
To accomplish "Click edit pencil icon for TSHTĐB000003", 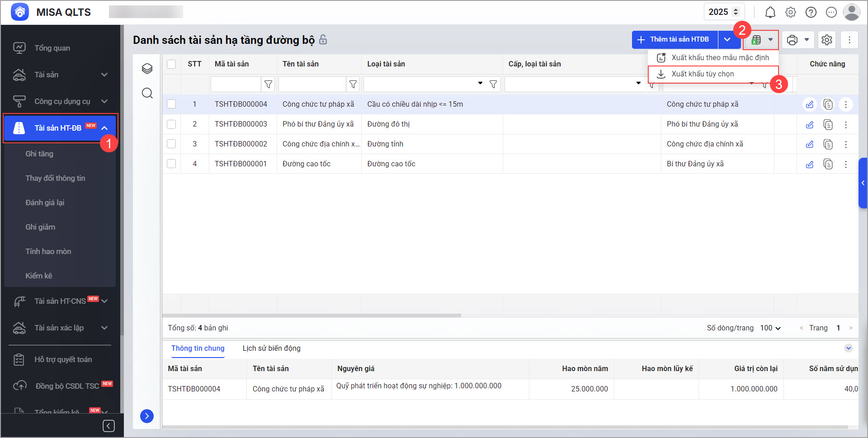I will tap(809, 125).
